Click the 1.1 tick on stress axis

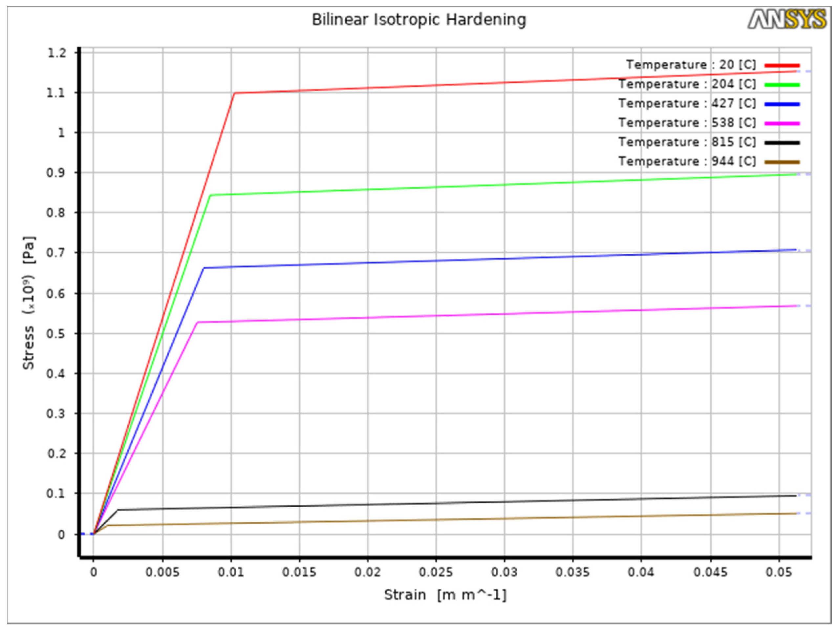point(56,93)
